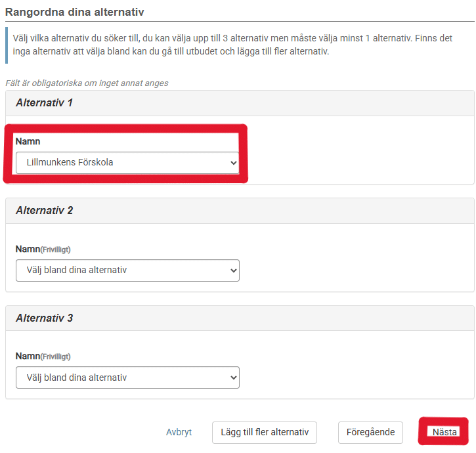
Task: Select the Alternativ 3 panel header
Action: click(x=240, y=318)
